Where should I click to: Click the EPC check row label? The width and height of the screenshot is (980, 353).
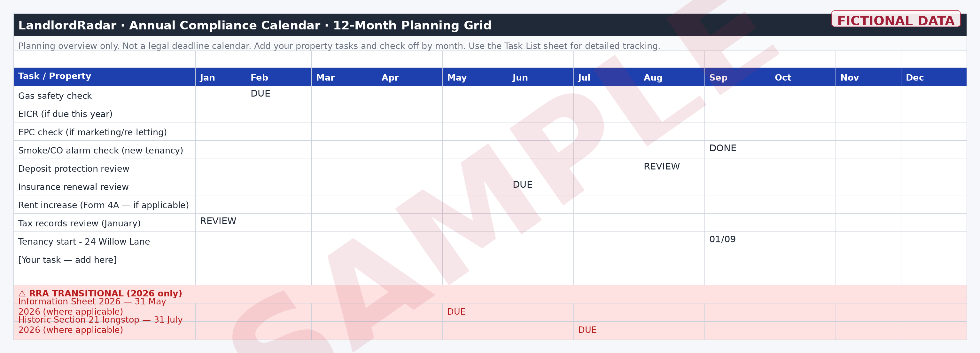(x=92, y=132)
